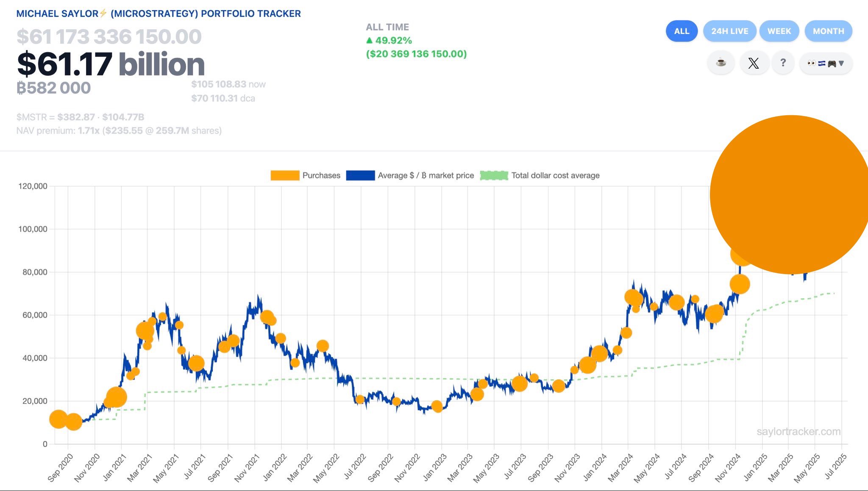Open the question mark help button
Image resolution: width=868 pixels, height=491 pixels.
click(783, 63)
